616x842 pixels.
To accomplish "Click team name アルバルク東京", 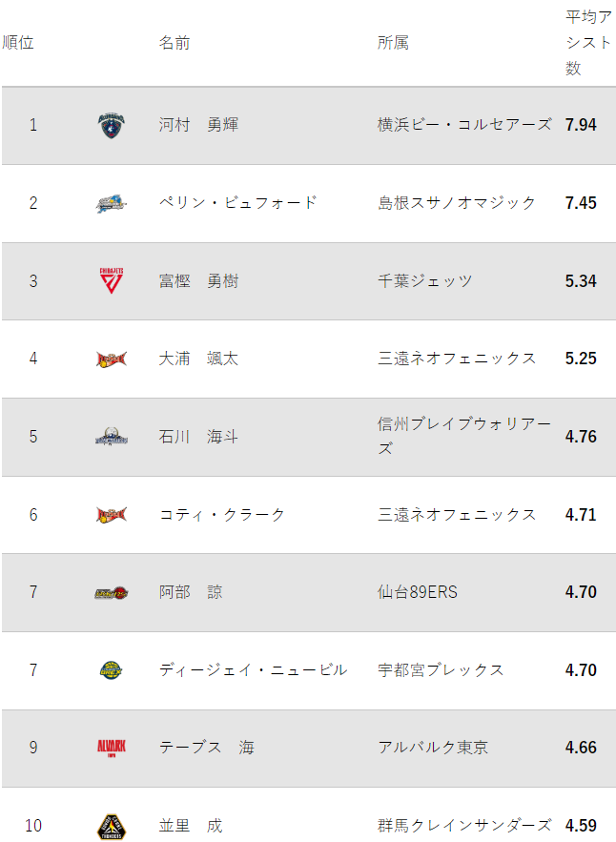I will (433, 748).
